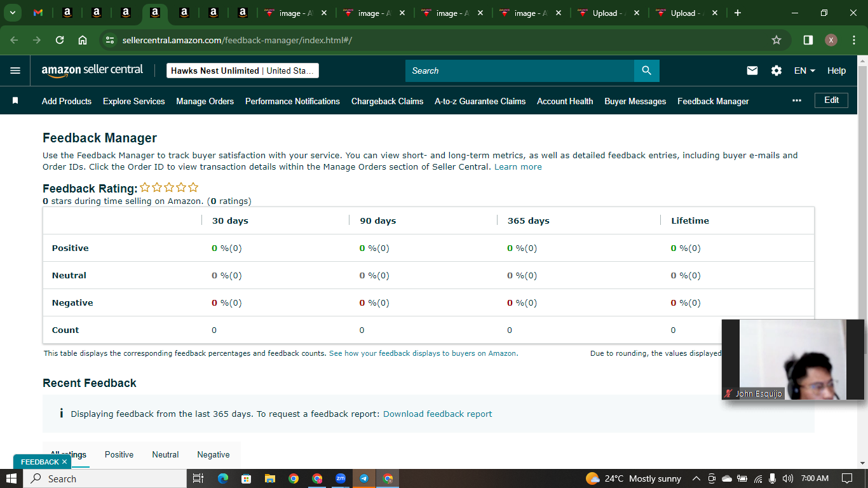Bookmark page with the star icon

click(x=776, y=40)
